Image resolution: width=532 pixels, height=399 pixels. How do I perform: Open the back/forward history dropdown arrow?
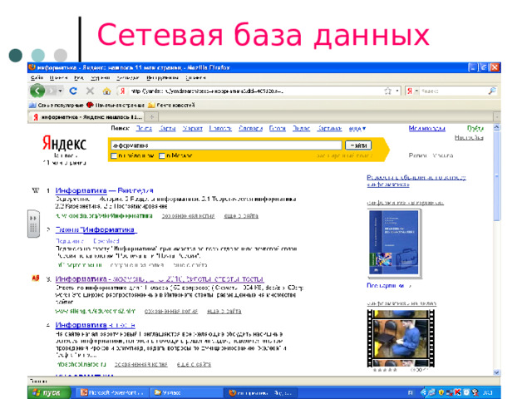click(60, 91)
